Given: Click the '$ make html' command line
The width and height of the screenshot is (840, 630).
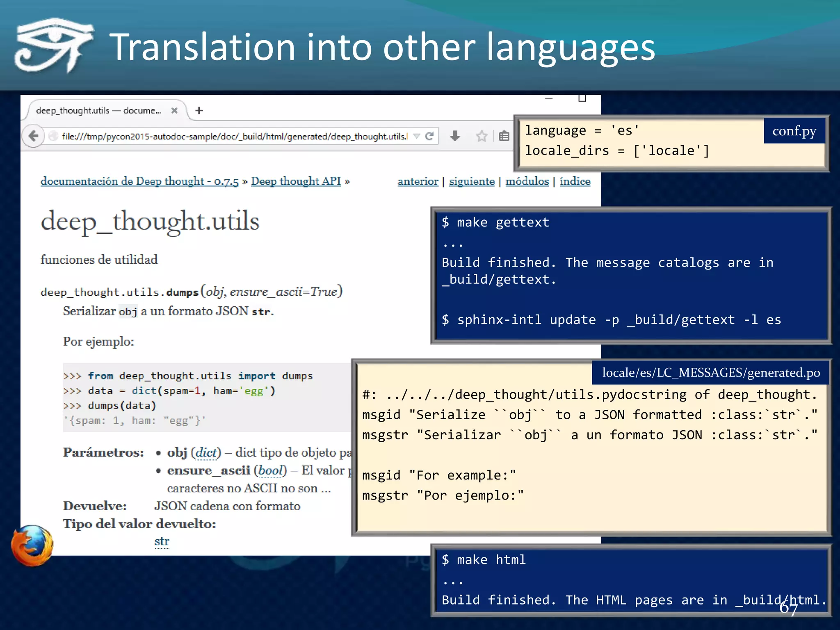Looking at the screenshot, I should click(x=484, y=559).
